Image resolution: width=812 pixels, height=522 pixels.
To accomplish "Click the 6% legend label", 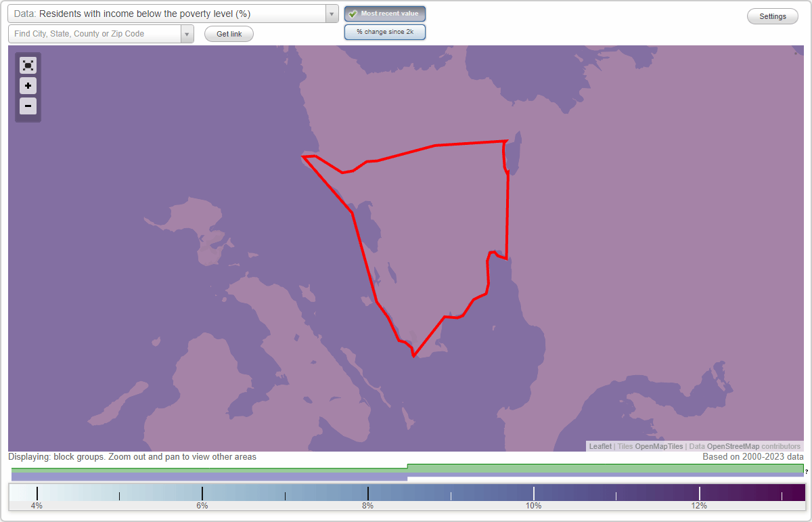I will [x=202, y=506].
